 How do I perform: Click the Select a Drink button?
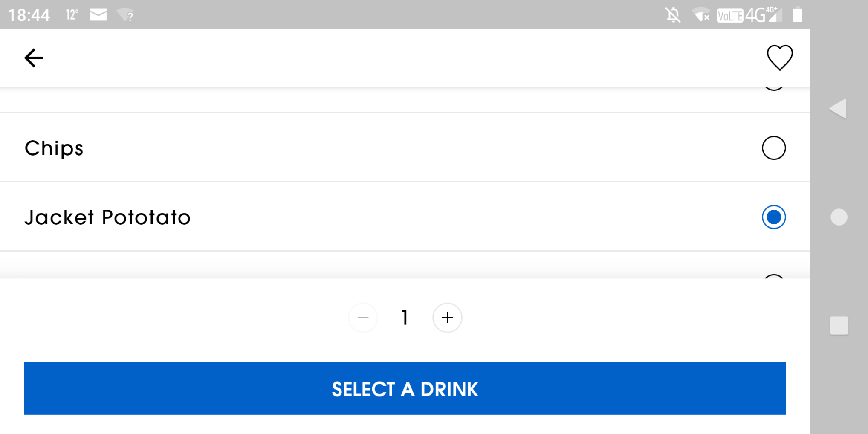tap(405, 388)
